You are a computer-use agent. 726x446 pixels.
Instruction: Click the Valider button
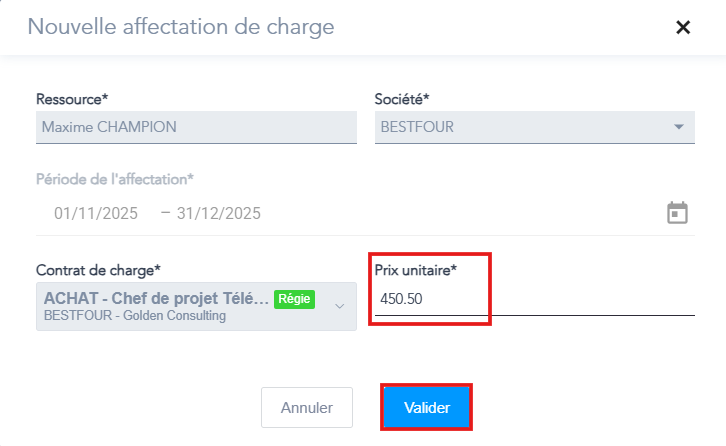pos(426,408)
